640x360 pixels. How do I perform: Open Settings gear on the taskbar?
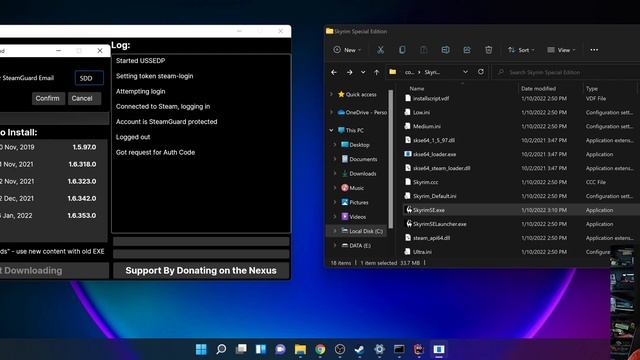(379, 349)
